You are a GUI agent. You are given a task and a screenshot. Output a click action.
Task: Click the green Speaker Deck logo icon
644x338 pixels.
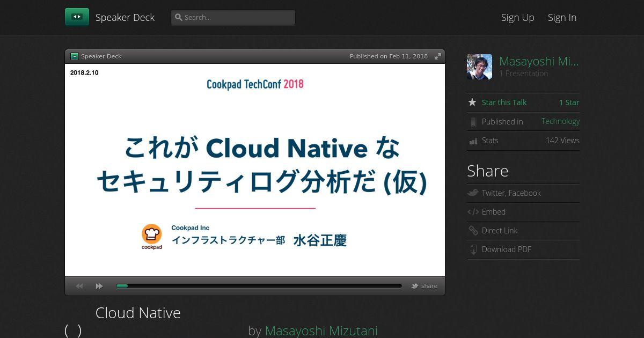click(77, 17)
